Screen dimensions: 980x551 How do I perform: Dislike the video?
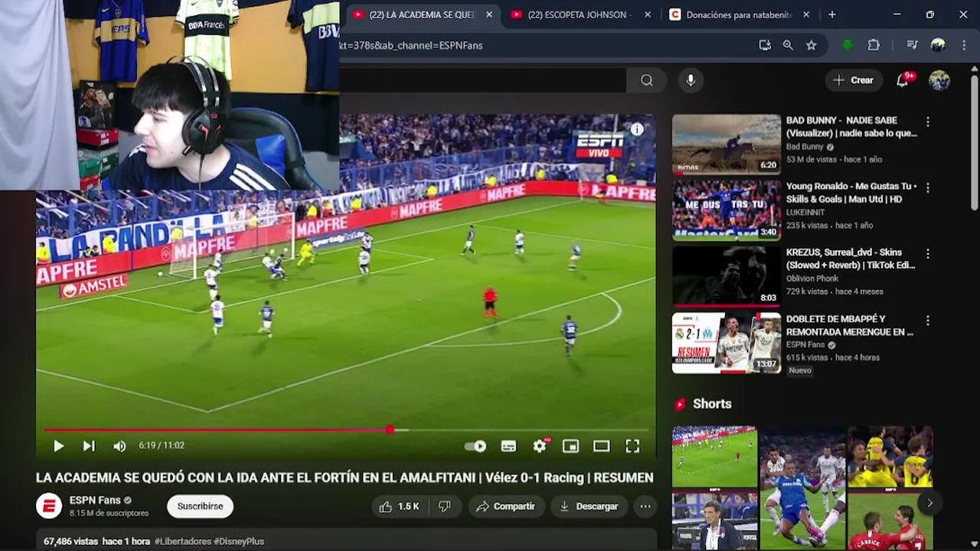444,507
